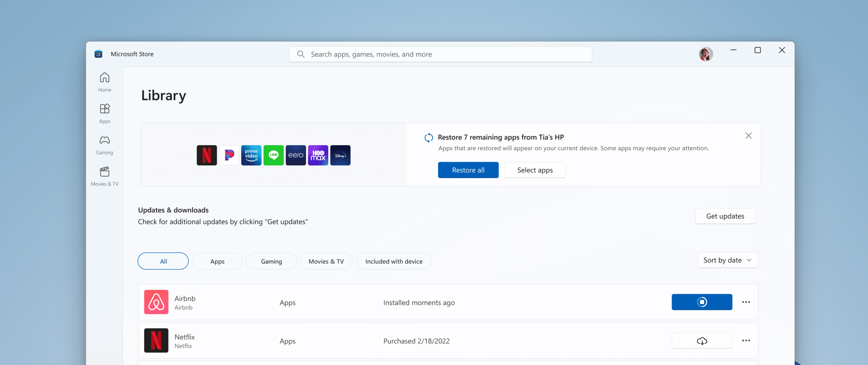The width and height of the screenshot is (868, 365).
Task: Open the Apps section in sidebar
Action: pyautogui.click(x=104, y=114)
